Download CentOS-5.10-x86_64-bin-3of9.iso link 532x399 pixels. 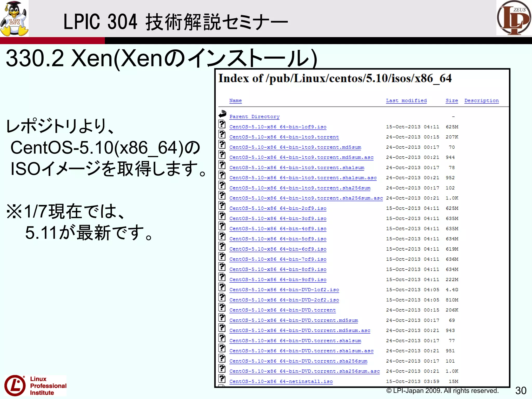[x=278, y=218]
